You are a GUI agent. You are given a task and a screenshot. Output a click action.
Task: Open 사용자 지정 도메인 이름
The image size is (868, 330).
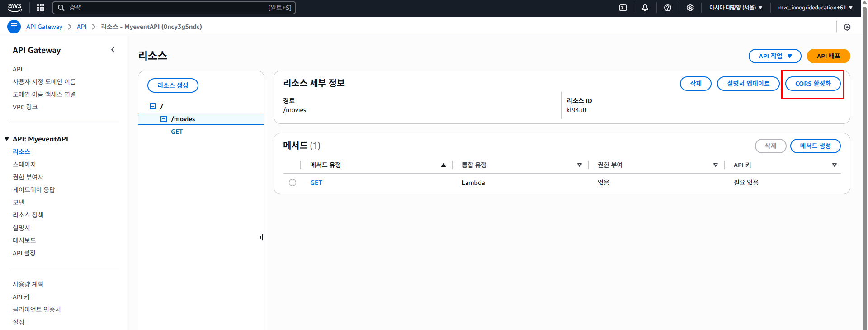pyautogui.click(x=44, y=82)
